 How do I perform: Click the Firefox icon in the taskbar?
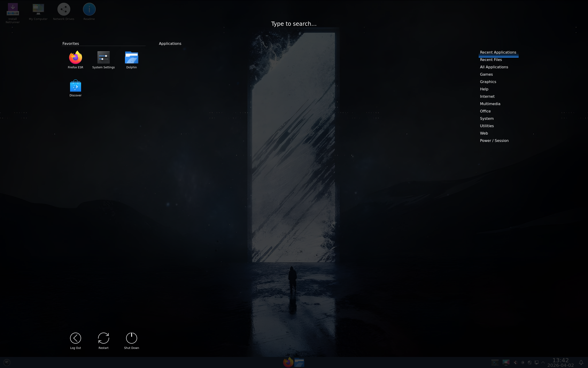(x=288, y=362)
